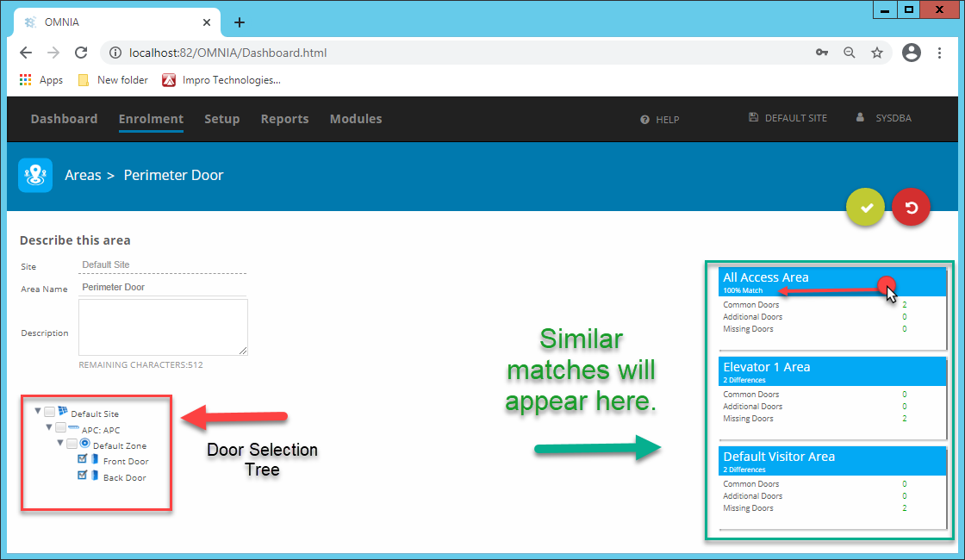Click the Site field showing Default Site
This screenshot has width=965, height=560.
coord(163,265)
